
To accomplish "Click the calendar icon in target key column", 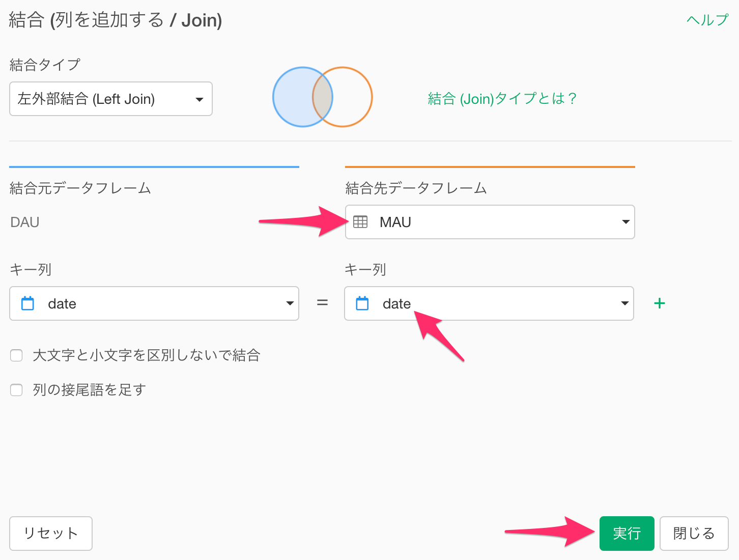I will pos(362,303).
